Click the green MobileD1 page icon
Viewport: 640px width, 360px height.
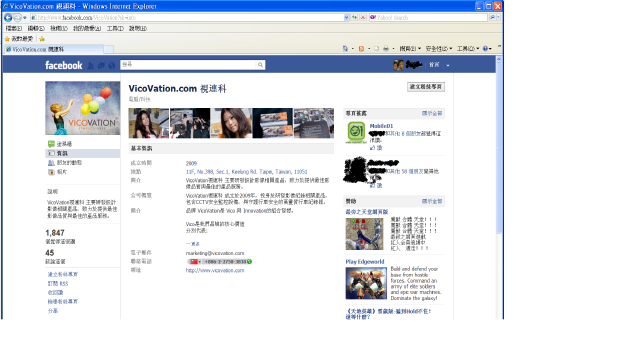356,133
